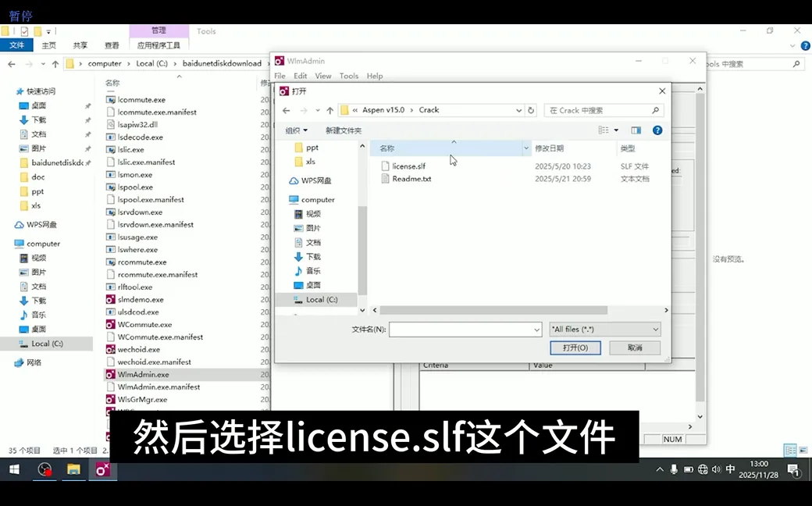
Task: Open Explorer 共享 ribbon tab
Action: click(80, 45)
